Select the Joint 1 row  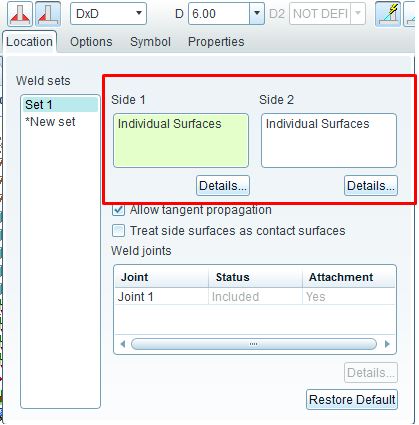[255, 296]
